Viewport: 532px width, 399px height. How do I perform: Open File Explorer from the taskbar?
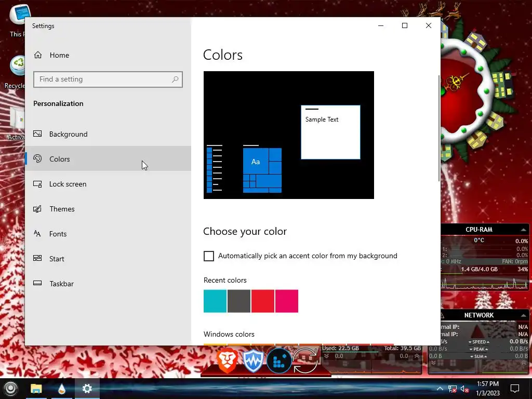[x=36, y=389]
